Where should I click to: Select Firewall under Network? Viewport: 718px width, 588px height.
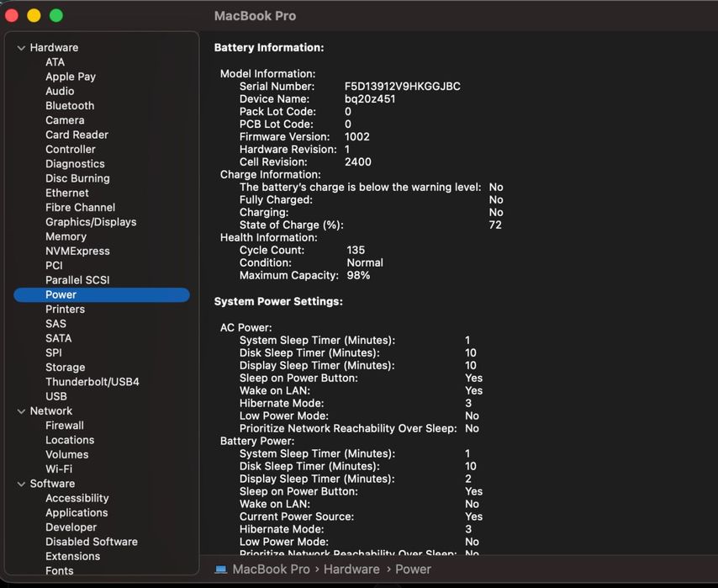click(65, 426)
